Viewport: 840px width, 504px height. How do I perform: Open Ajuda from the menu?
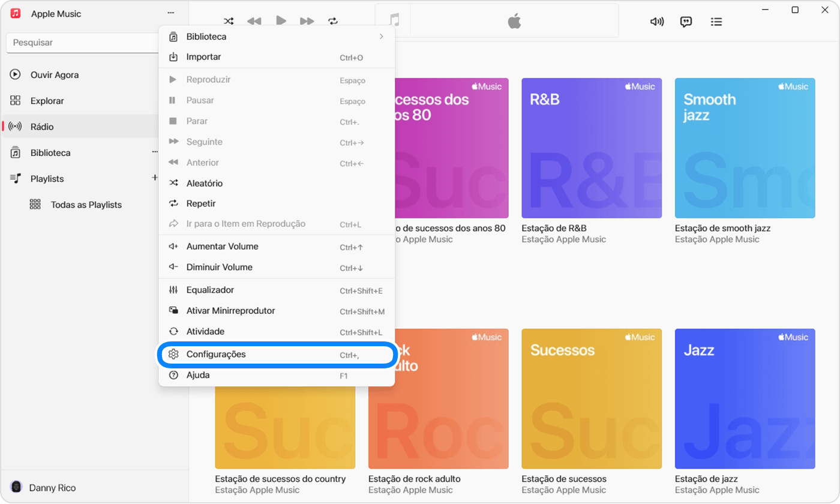[277, 375]
